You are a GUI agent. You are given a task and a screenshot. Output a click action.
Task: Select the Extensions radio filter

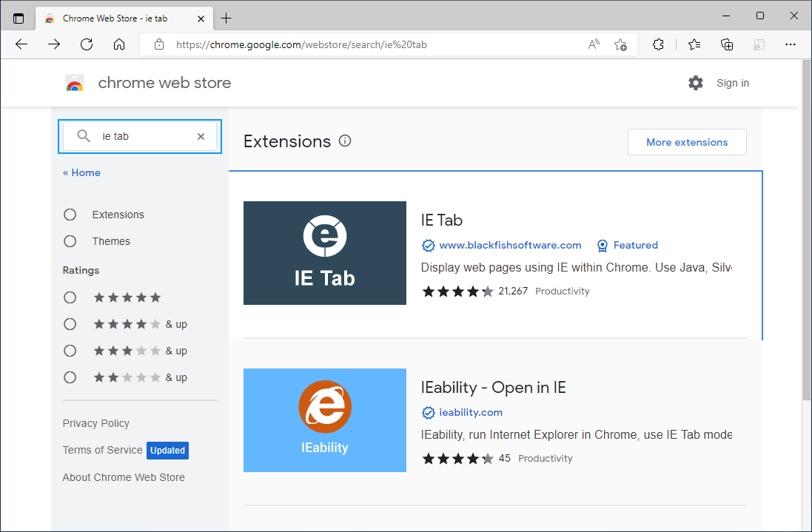pos(70,215)
